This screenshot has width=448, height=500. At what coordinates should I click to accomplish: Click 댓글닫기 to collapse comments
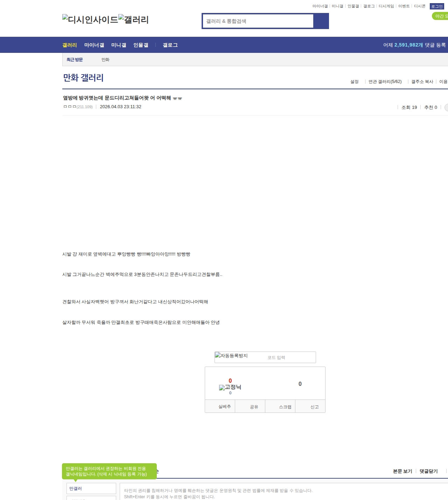(429, 471)
